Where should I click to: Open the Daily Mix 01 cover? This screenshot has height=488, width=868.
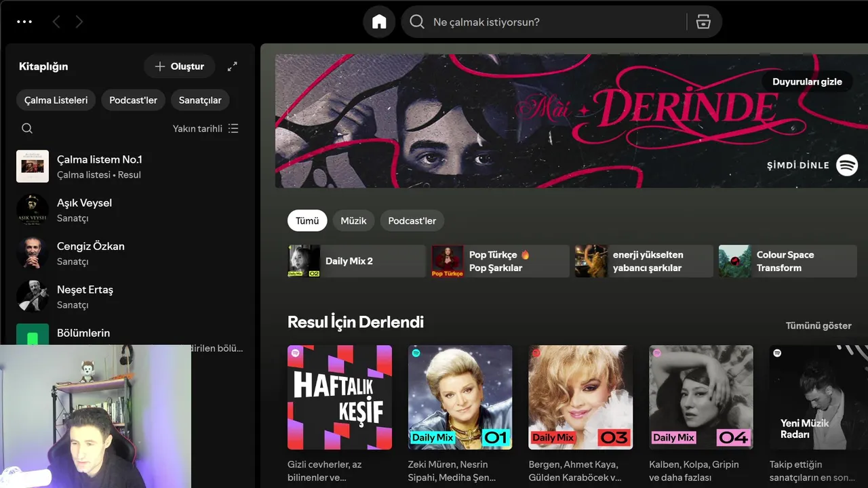(460, 397)
